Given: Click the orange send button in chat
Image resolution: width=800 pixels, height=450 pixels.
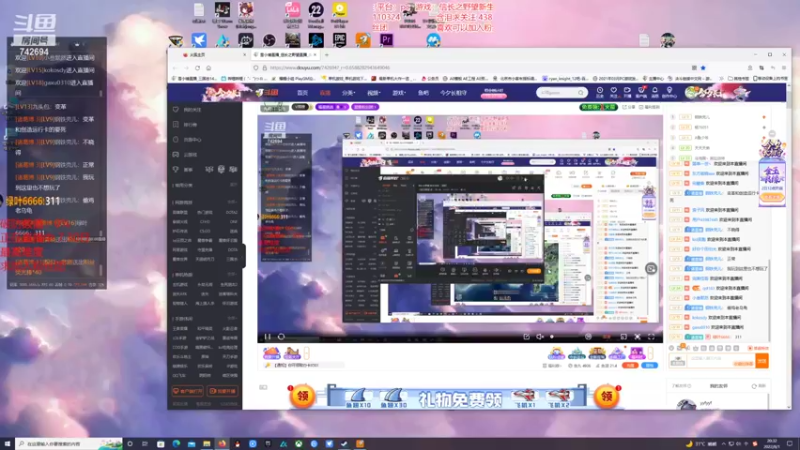Looking at the screenshot, I should tap(762, 360).
